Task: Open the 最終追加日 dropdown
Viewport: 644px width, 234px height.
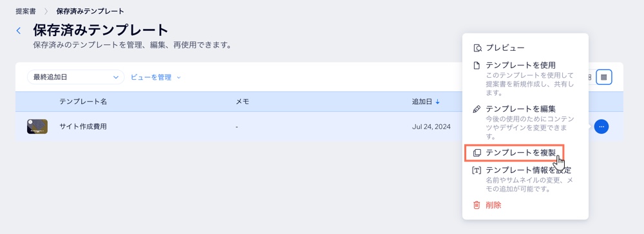Action: click(x=76, y=77)
